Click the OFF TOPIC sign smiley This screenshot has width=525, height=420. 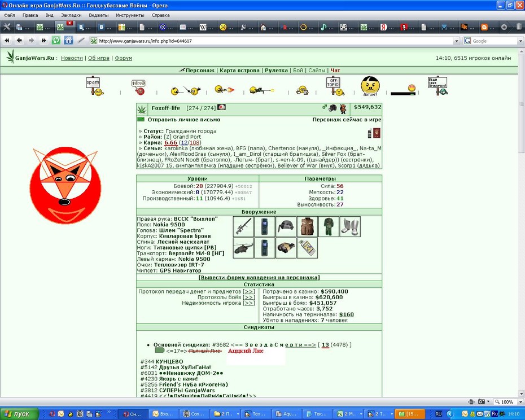pyautogui.click(x=335, y=86)
